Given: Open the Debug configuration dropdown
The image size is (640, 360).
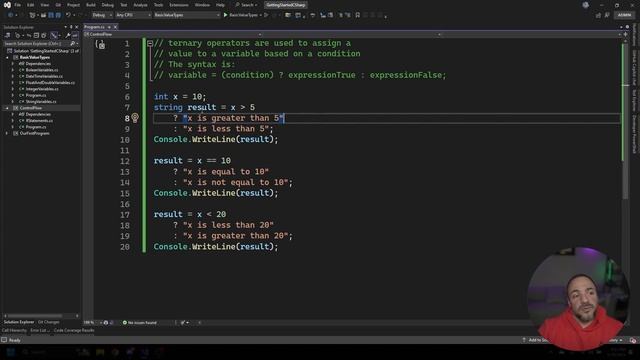Looking at the screenshot, I should [102, 15].
